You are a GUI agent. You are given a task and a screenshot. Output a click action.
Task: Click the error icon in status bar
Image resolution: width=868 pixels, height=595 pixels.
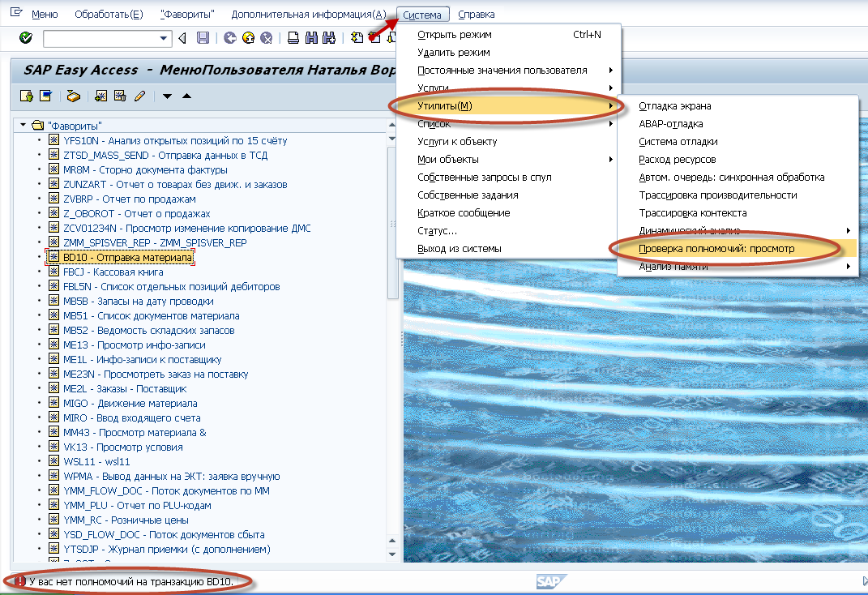pyautogui.click(x=20, y=582)
